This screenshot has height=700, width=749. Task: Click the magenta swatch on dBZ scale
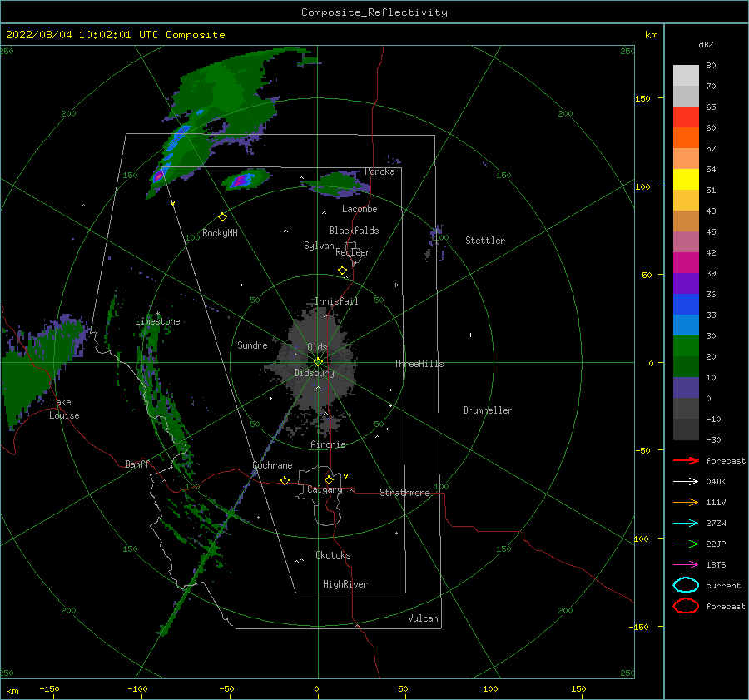click(x=686, y=263)
